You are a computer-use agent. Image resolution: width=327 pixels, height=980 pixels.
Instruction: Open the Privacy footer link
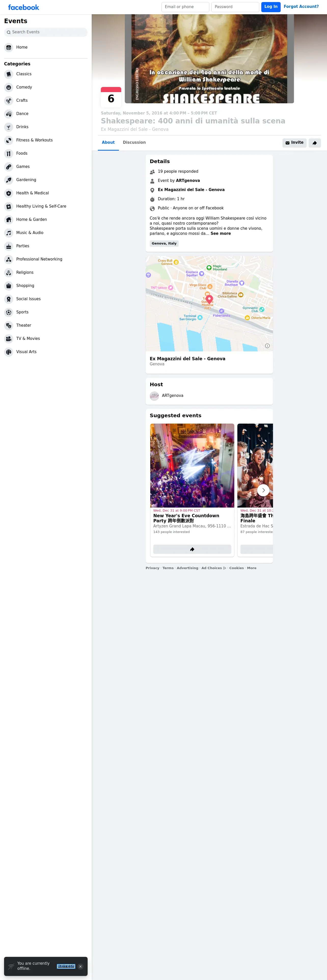pyautogui.click(x=152, y=568)
